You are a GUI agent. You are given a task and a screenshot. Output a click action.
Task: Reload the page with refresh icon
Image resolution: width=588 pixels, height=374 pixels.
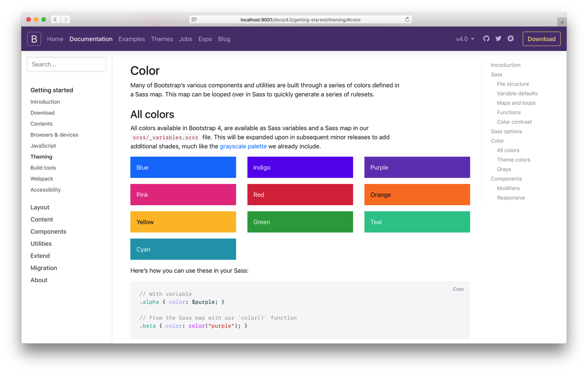coord(407,19)
